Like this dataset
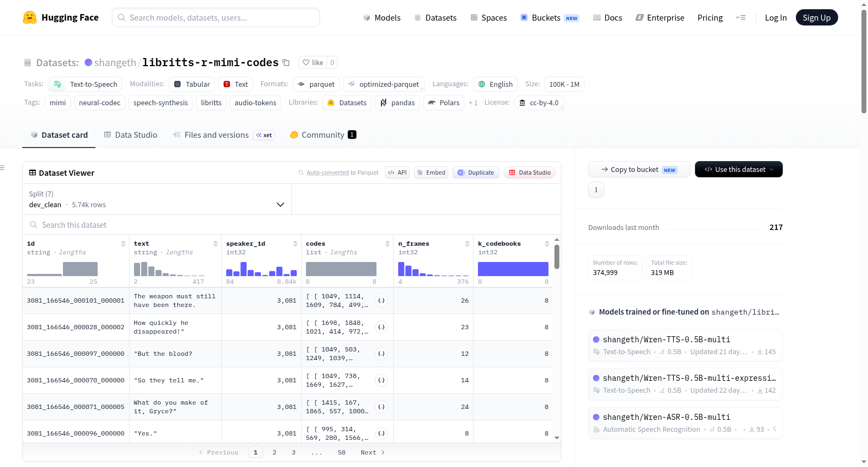The height and width of the screenshot is (467, 868). point(313,62)
